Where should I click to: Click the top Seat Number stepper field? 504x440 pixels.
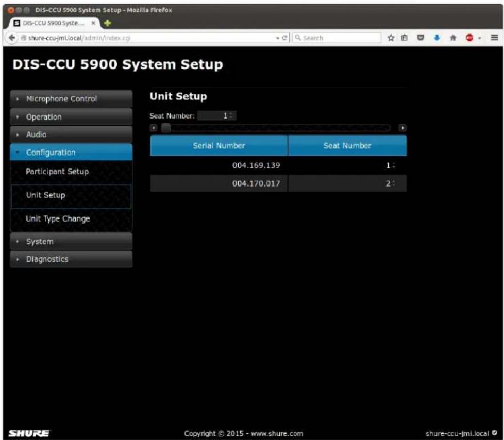point(217,116)
